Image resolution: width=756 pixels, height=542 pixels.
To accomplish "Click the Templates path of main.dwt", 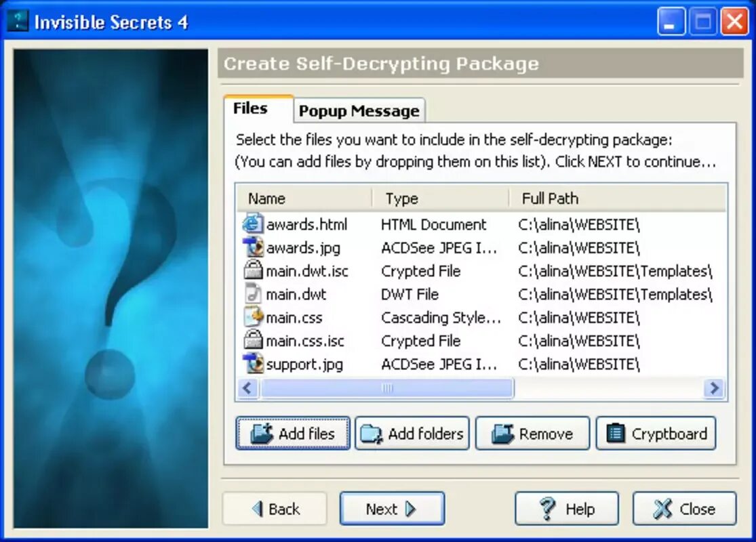I will point(615,294).
